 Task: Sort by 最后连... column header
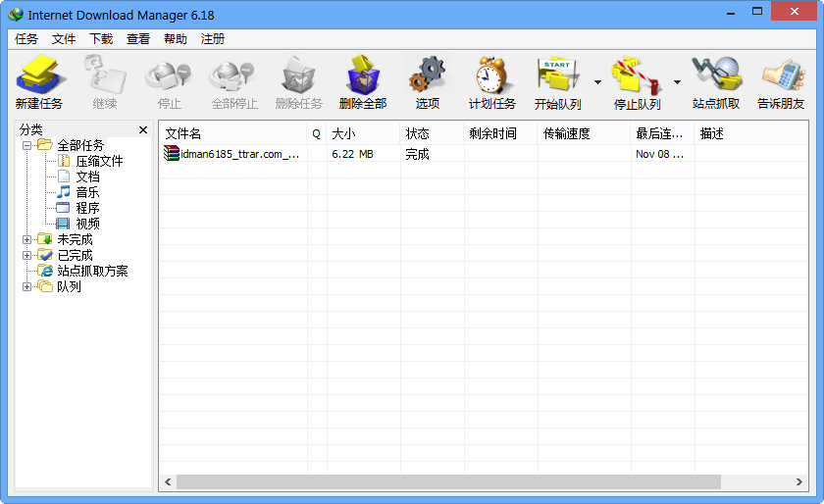coord(663,133)
